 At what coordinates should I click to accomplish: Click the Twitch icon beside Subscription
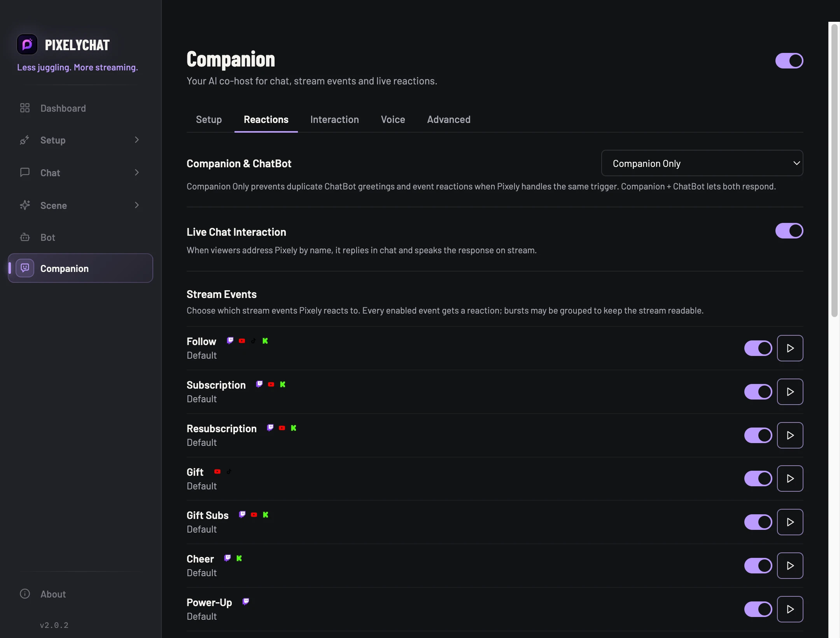pyautogui.click(x=259, y=384)
